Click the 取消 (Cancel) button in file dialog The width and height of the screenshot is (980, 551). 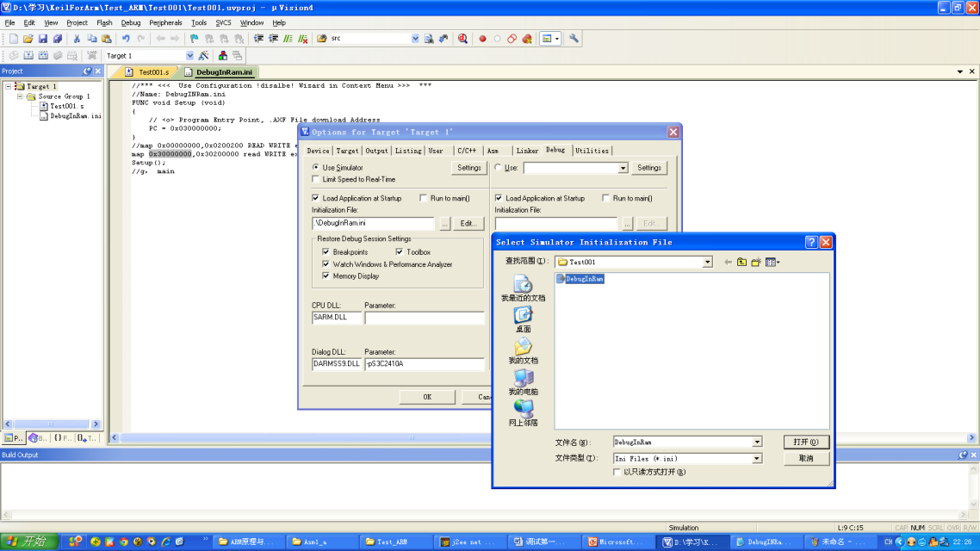(x=806, y=459)
